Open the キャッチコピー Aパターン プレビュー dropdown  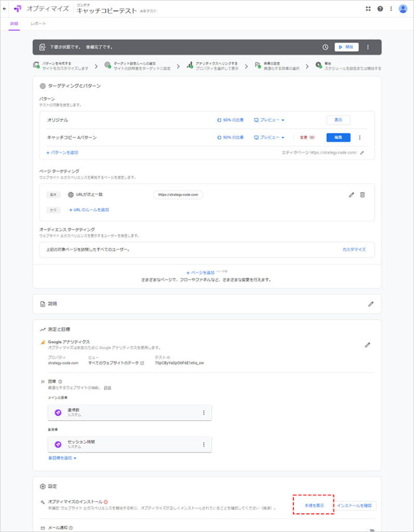pyautogui.click(x=269, y=138)
